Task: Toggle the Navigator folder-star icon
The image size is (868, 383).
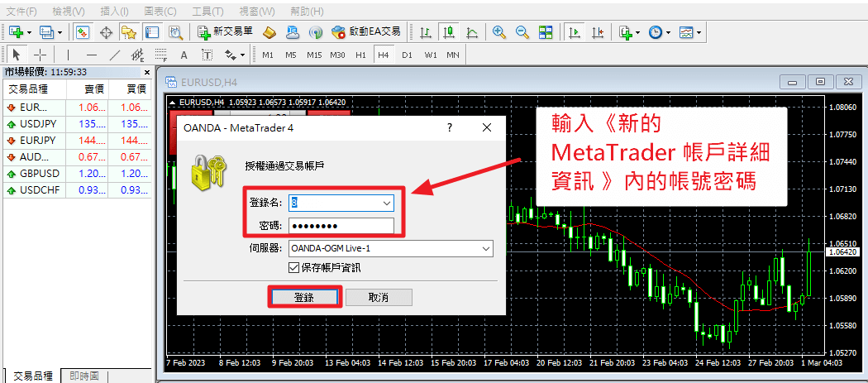Action: click(x=128, y=32)
